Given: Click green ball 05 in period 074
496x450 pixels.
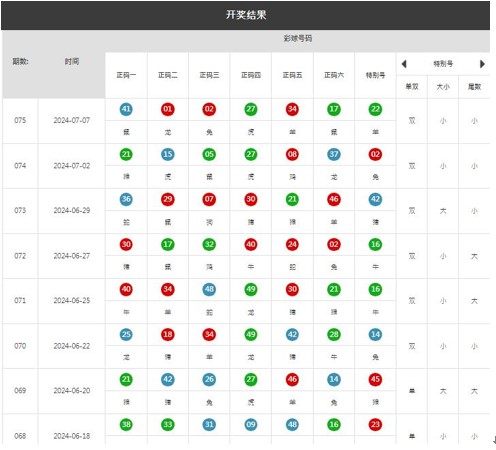Looking at the screenshot, I should [209, 154].
